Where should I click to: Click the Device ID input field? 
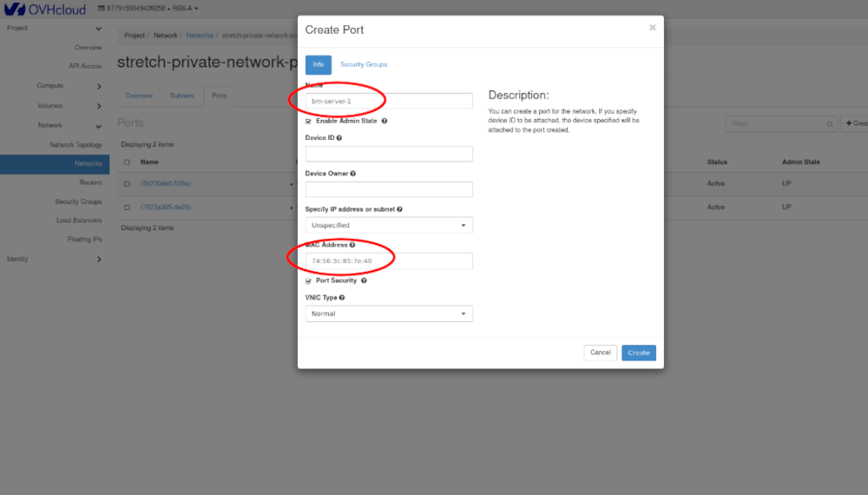coord(389,154)
